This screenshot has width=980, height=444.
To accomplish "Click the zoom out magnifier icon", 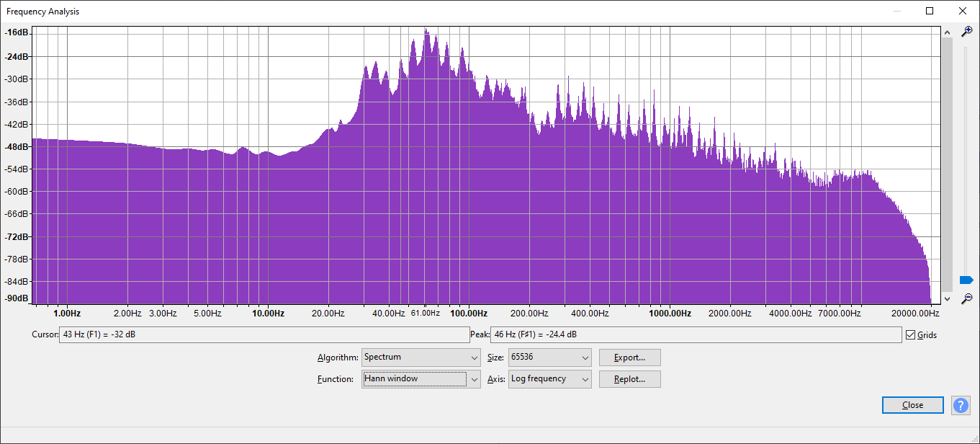I will tap(967, 298).
